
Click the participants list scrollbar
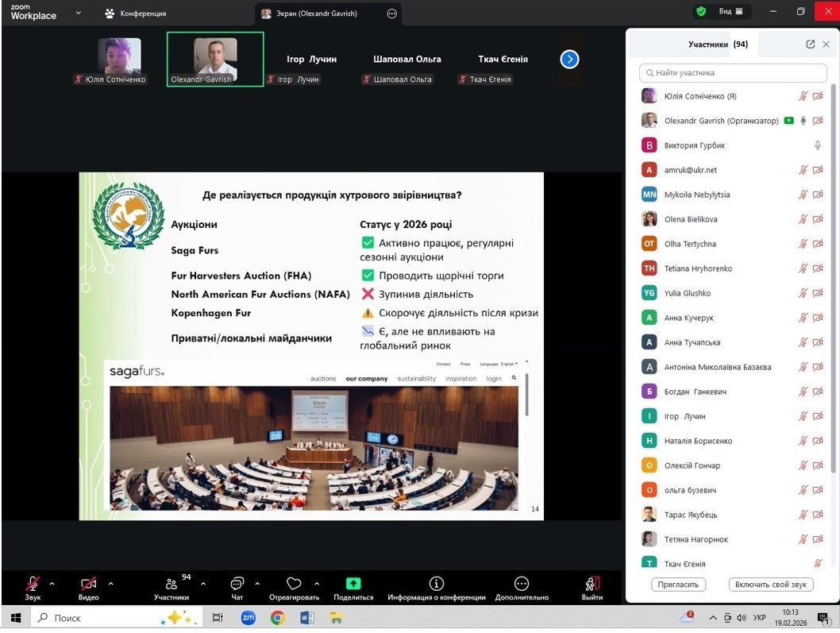click(833, 278)
